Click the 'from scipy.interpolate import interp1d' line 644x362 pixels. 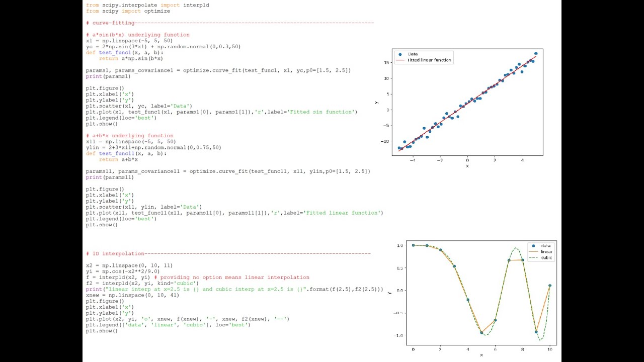[147, 5]
